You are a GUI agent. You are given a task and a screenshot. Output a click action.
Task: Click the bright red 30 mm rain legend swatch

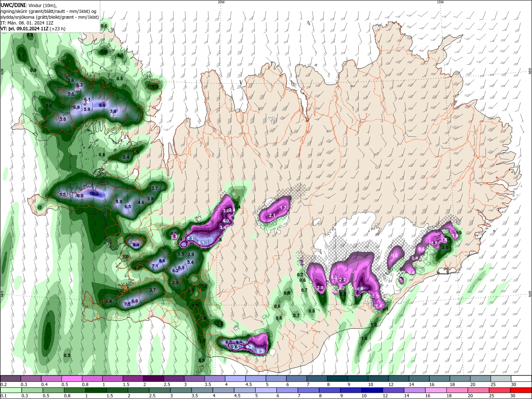(x=521, y=390)
